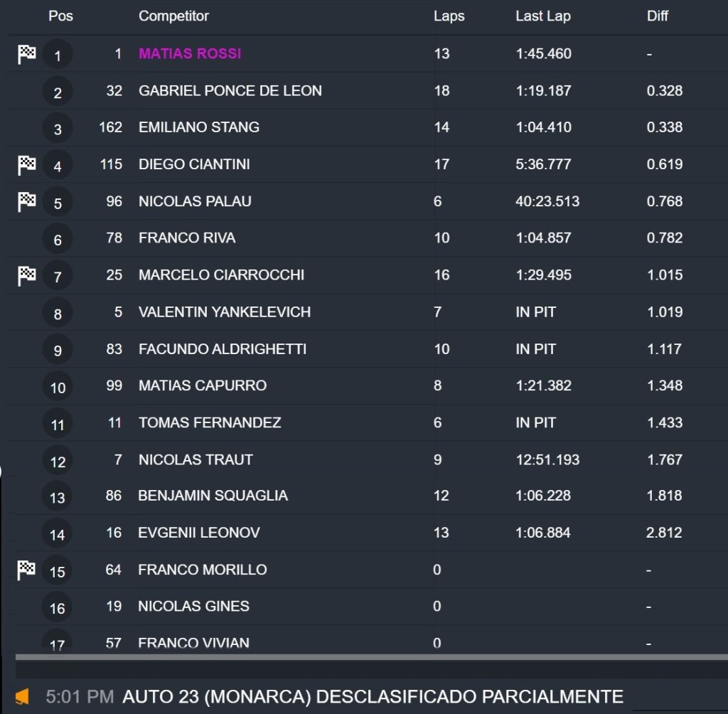Click the checkered flag beside Franco Morillo
Viewport: 728px width, 714px height.
click(x=27, y=569)
